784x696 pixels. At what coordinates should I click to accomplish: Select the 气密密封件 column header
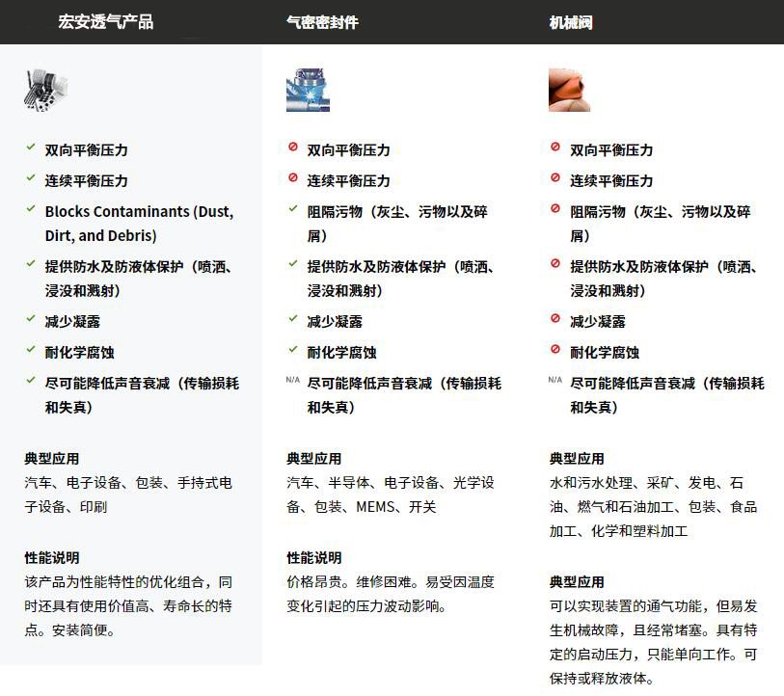[x=322, y=22]
